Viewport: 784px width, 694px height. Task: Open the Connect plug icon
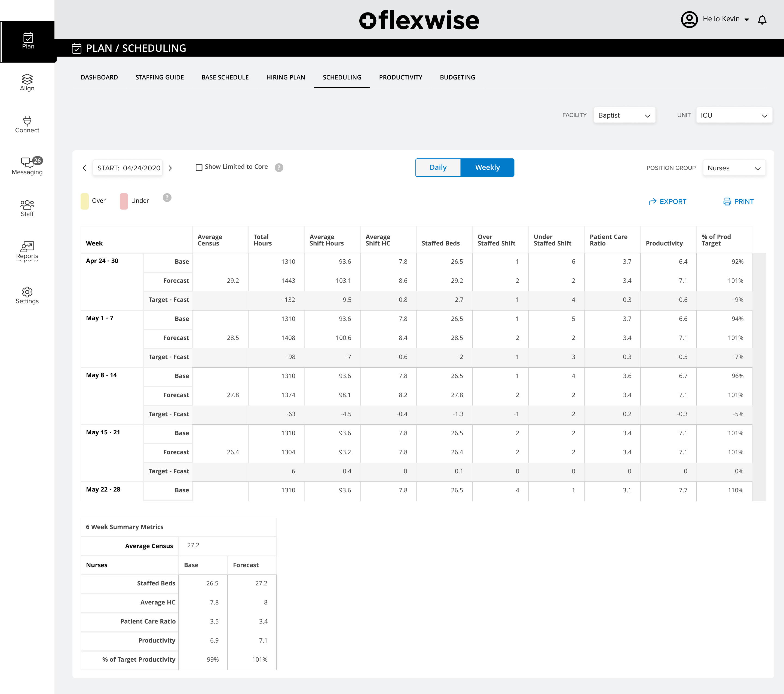pos(27,121)
